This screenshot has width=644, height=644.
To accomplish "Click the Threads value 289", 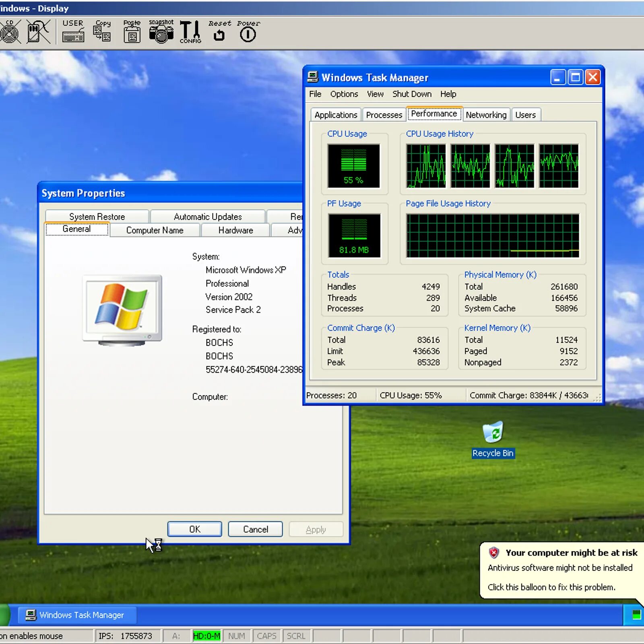I will click(433, 298).
